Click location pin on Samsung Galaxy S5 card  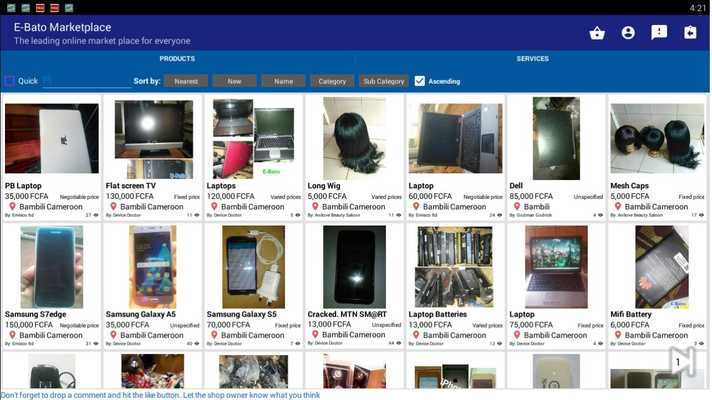214,335
